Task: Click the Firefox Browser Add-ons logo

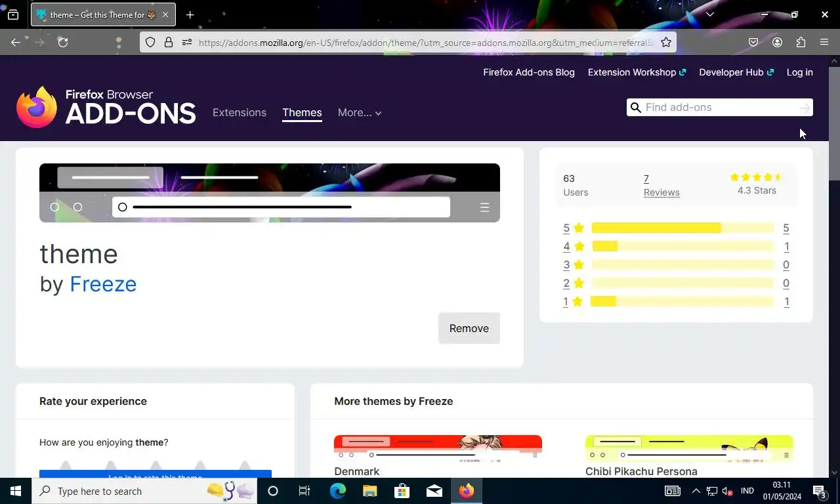Action: [x=106, y=107]
